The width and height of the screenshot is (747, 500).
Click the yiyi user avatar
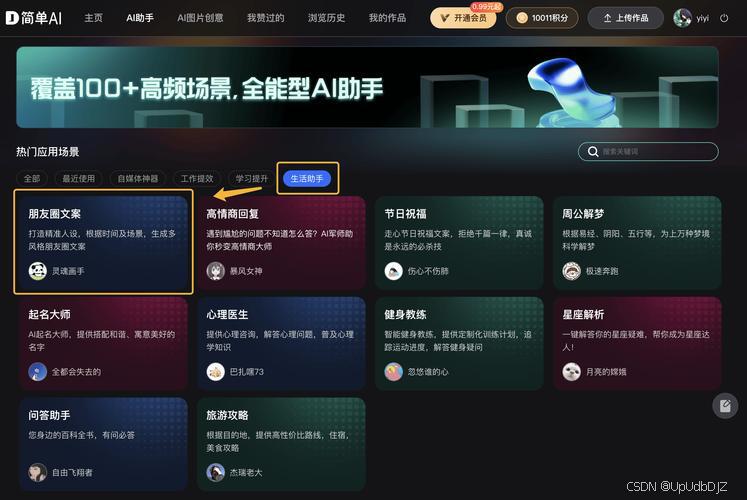tap(682, 18)
